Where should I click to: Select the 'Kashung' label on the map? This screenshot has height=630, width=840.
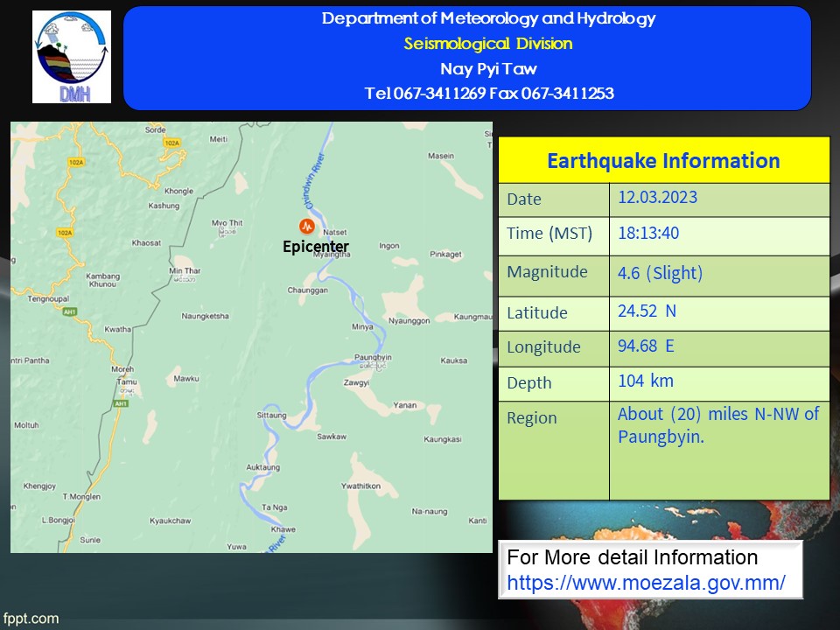[164, 206]
